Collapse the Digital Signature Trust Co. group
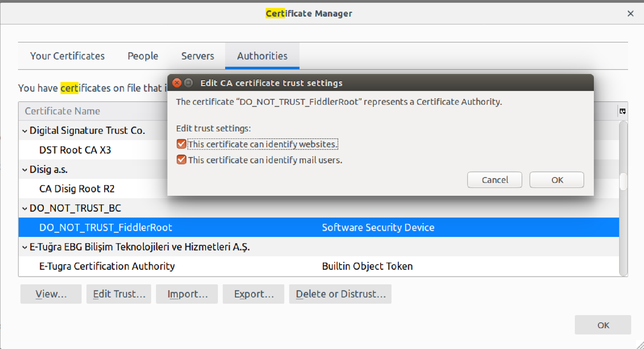 point(25,131)
